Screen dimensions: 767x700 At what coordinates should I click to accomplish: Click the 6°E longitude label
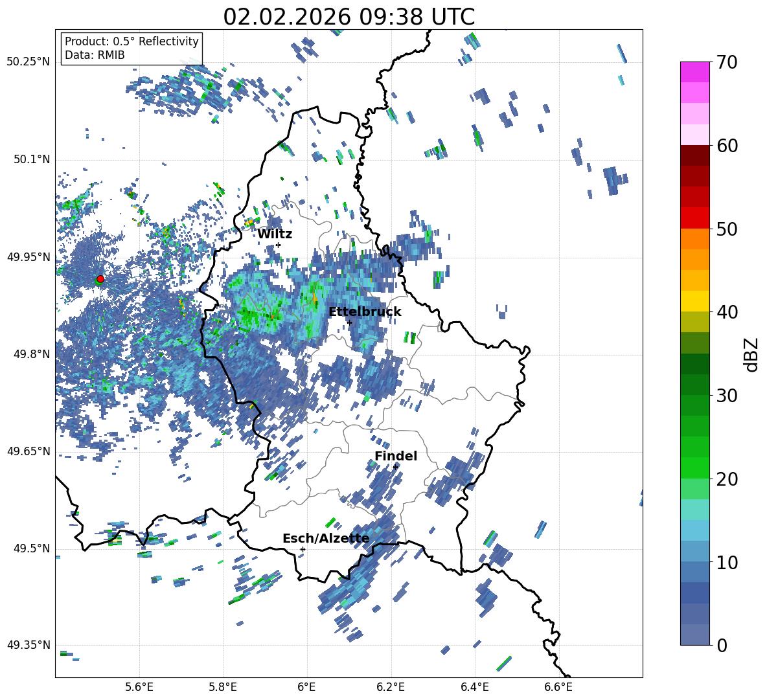pos(306,687)
